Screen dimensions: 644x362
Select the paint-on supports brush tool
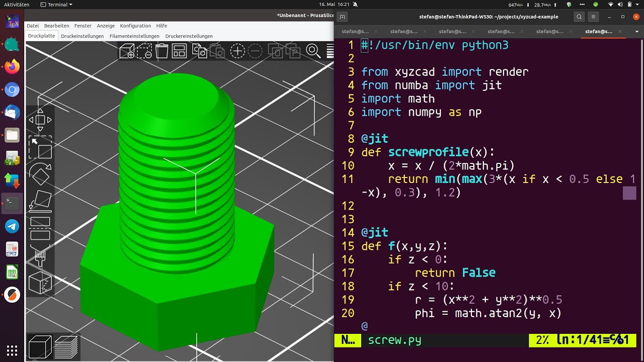pyautogui.click(x=40, y=255)
